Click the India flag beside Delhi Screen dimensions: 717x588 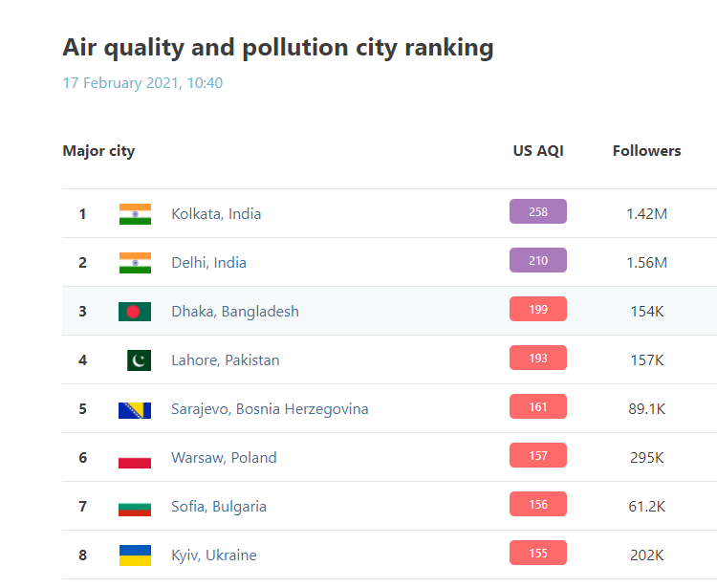click(135, 263)
